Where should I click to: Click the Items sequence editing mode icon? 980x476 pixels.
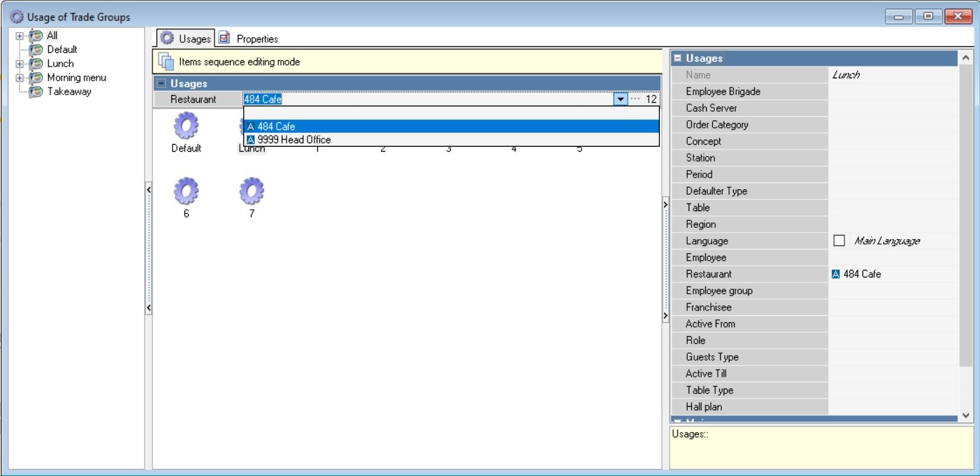pos(166,62)
